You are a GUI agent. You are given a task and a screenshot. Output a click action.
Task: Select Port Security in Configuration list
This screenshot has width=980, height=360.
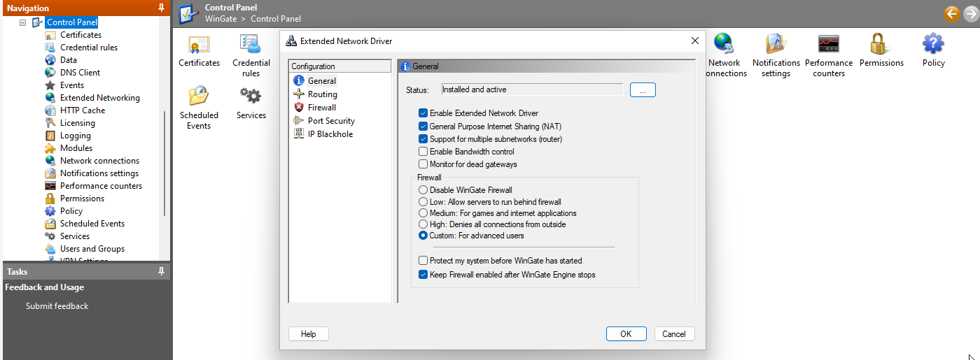tap(331, 121)
